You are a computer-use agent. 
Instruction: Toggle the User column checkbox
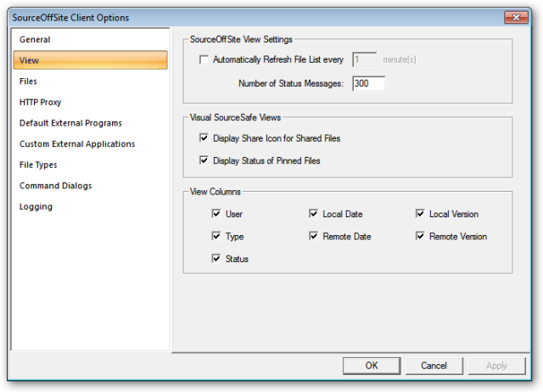(x=216, y=214)
